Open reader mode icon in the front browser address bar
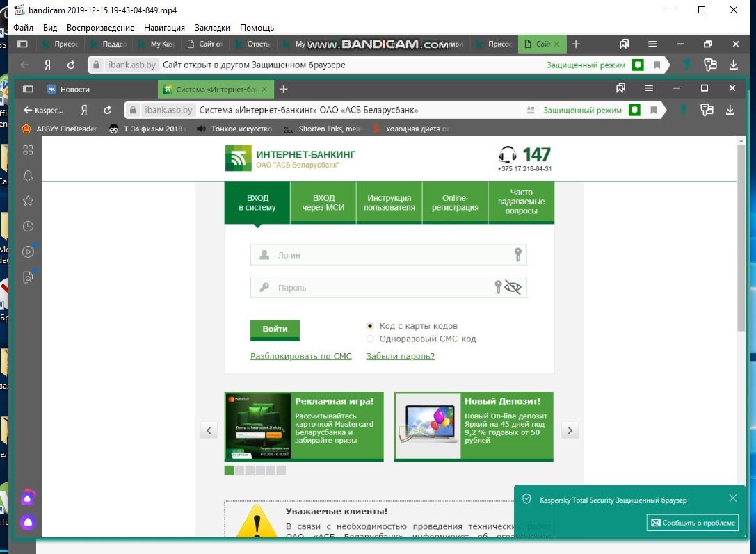This screenshot has width=756, height=554. pos(531,111)
